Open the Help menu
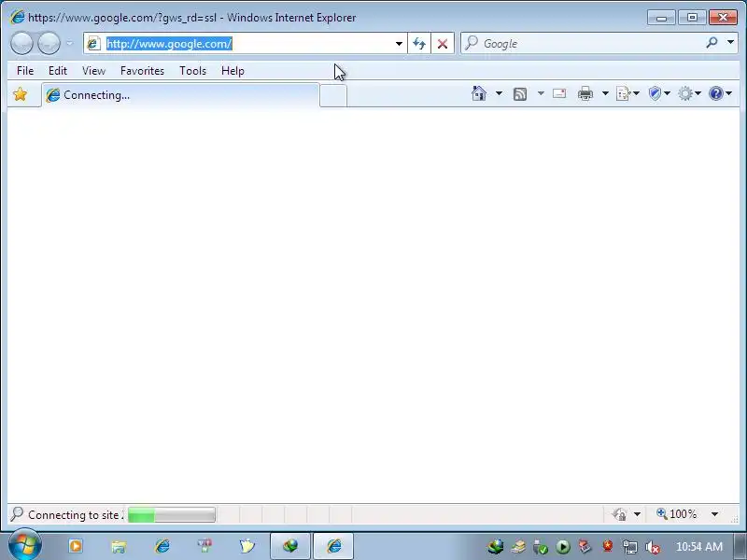The width and height of the screenshot is (747, 560). (x=233, y=71)
